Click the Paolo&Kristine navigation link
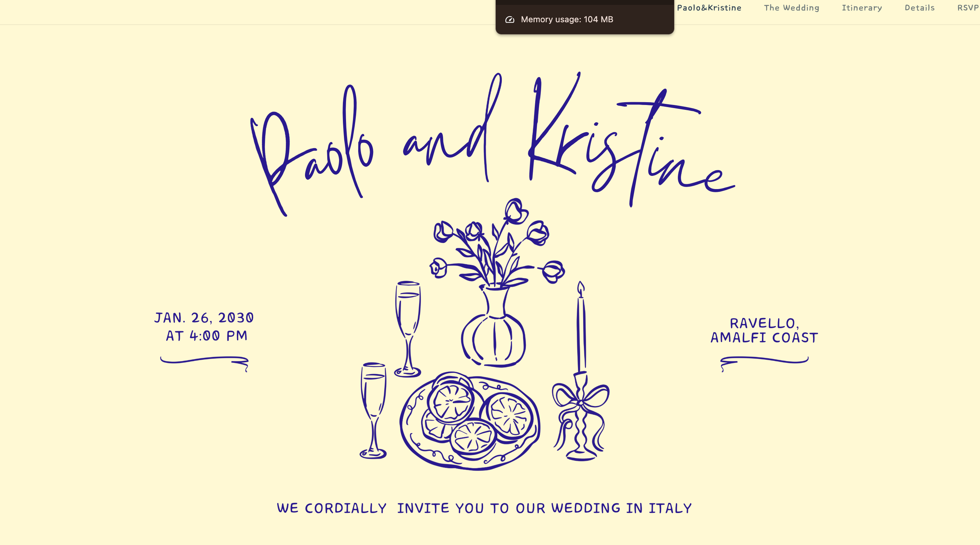The width and height of the screenshot is (980, 545). click(709, 8)
